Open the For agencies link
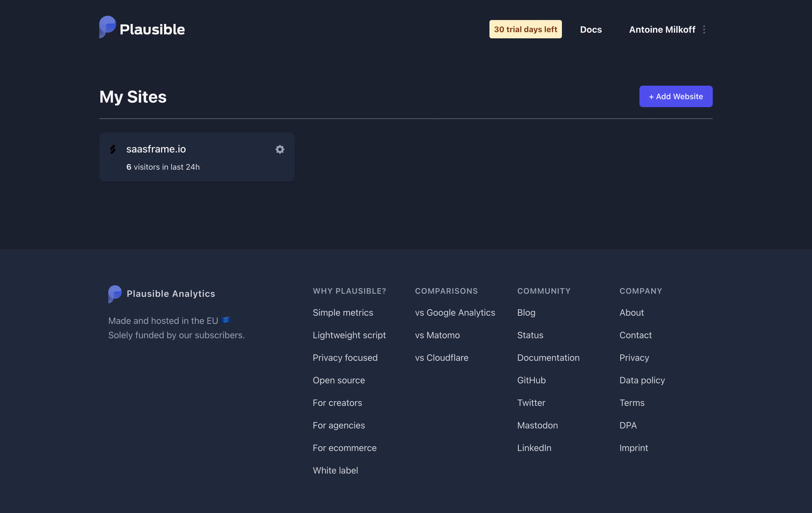 pyautogui.click(x=339, y=425)
